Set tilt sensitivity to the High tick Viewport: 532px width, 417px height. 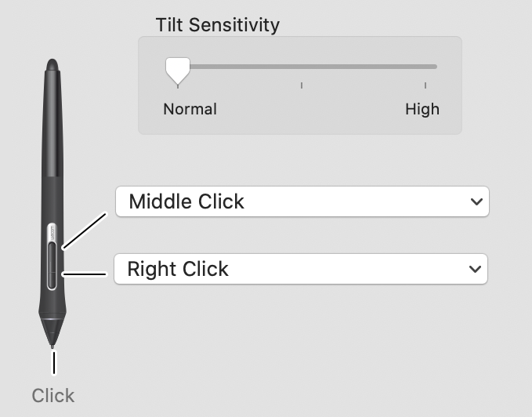(425, 67)
